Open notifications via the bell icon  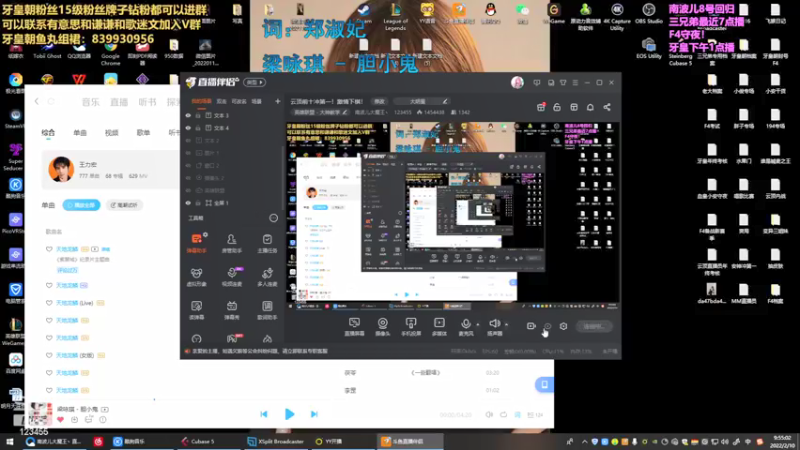click(590, 107)
